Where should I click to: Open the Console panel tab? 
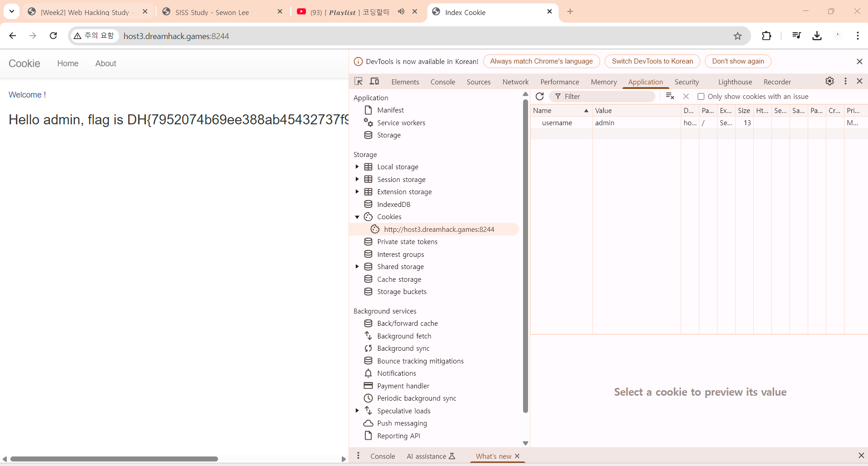(442, 82)
